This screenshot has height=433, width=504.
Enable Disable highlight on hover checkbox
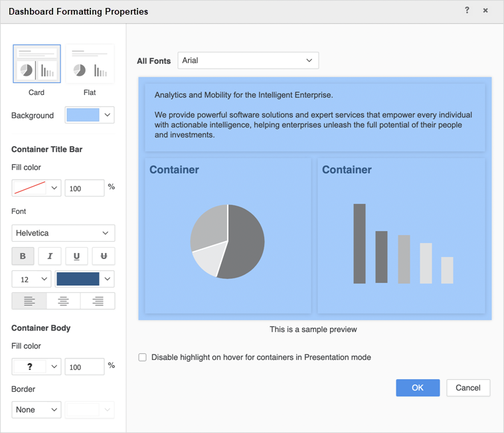(x=143, y=357)
